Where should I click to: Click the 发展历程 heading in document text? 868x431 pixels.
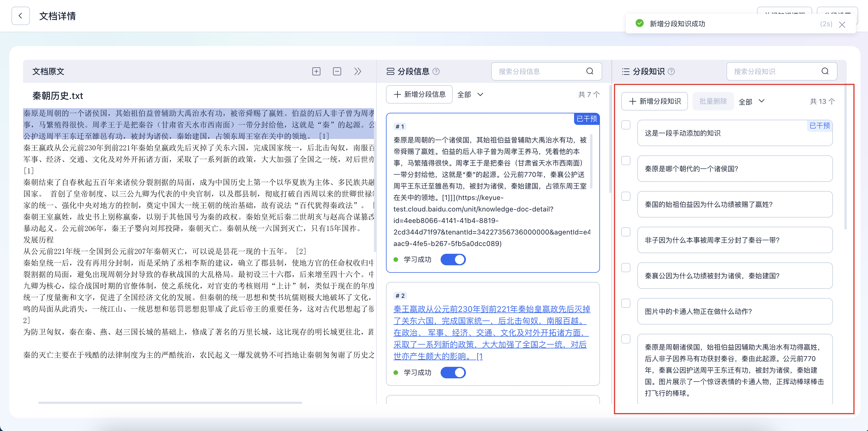(x=39, y=240)
